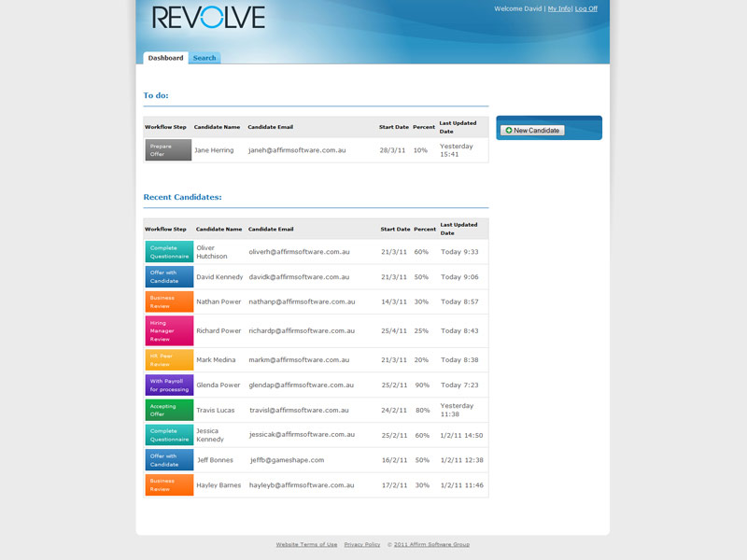Click the REVOLVE logo

(x=208, y=18)
